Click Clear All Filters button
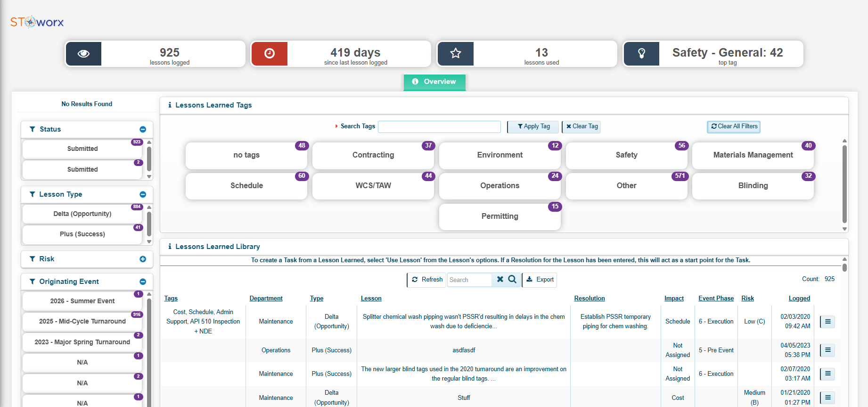 click(x=734, y=126)
